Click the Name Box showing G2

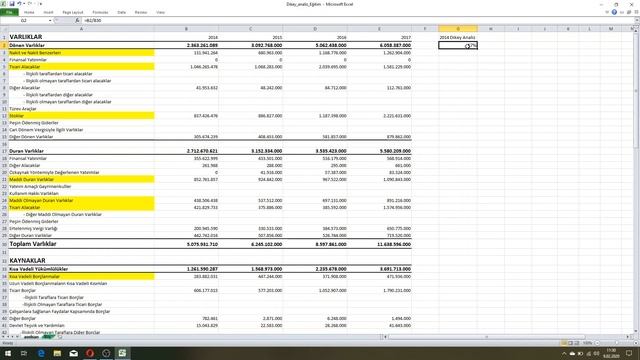point(24,20)
